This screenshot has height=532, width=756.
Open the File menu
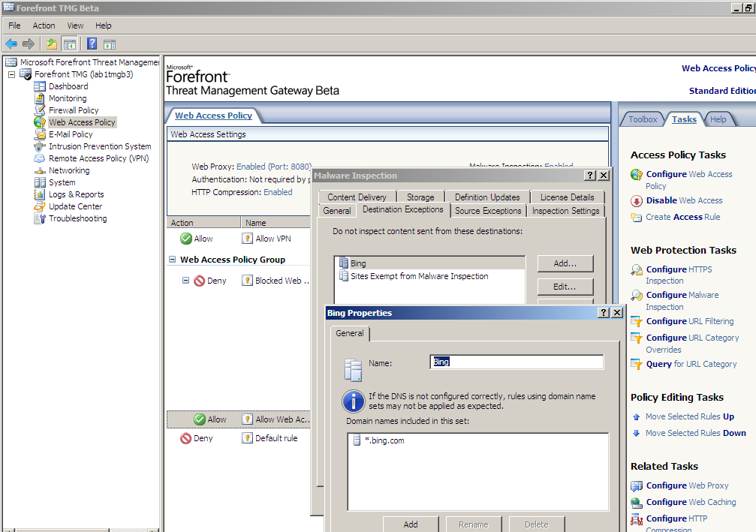click(14, 26)
